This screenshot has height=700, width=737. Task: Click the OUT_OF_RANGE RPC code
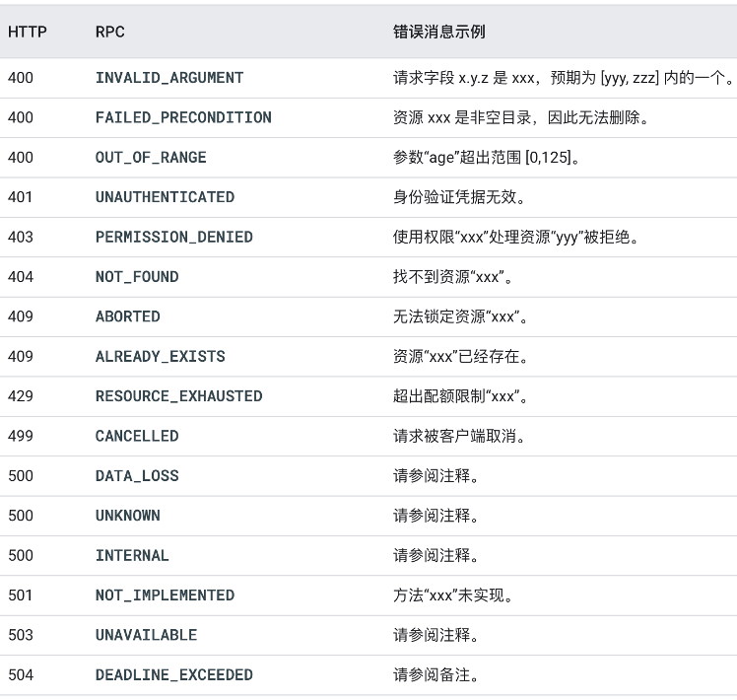[x=151, y=157]
